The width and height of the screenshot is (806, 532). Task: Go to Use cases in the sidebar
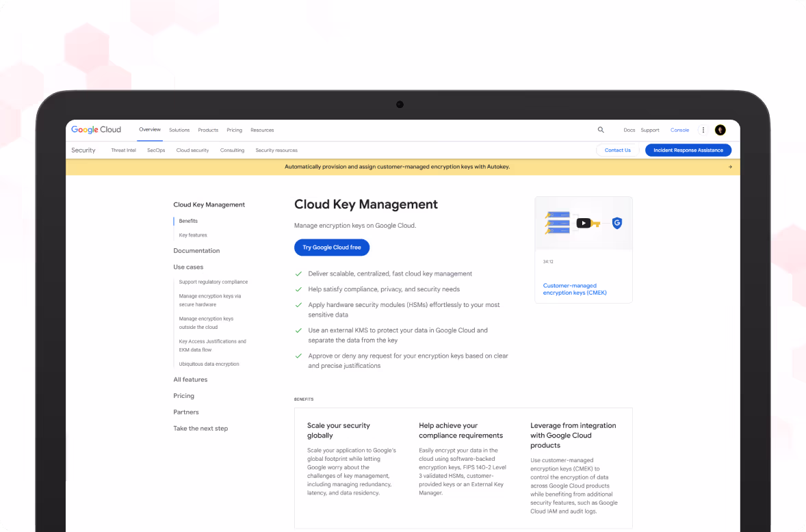coord(188,267)
